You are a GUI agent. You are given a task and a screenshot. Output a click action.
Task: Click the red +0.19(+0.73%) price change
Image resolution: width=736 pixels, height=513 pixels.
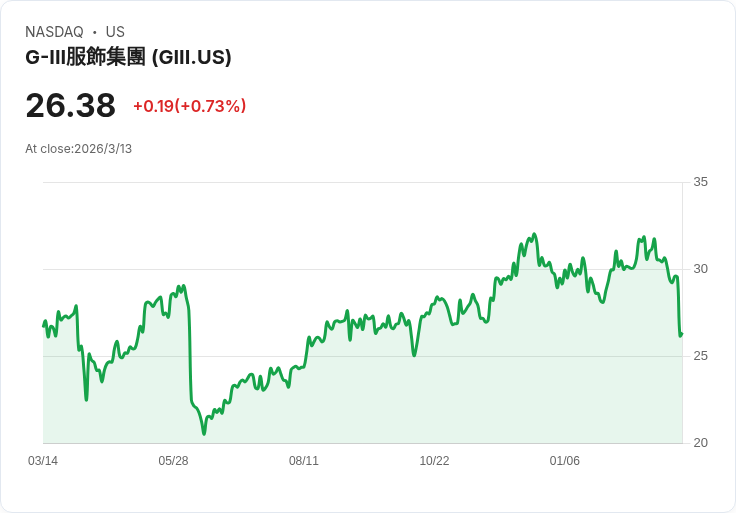coord(189,106)
